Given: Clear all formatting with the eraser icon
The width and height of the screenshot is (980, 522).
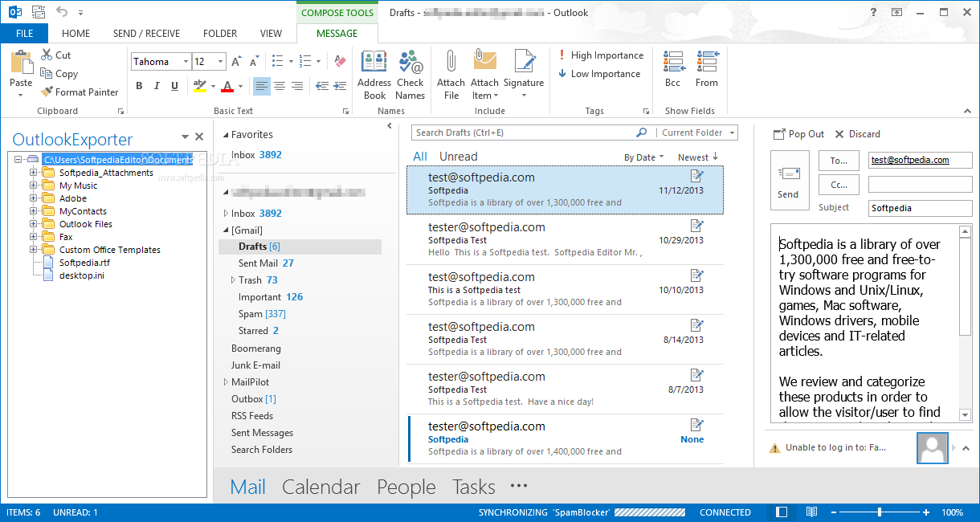Looking at the screenshot, I should click(x=339, y=62).
